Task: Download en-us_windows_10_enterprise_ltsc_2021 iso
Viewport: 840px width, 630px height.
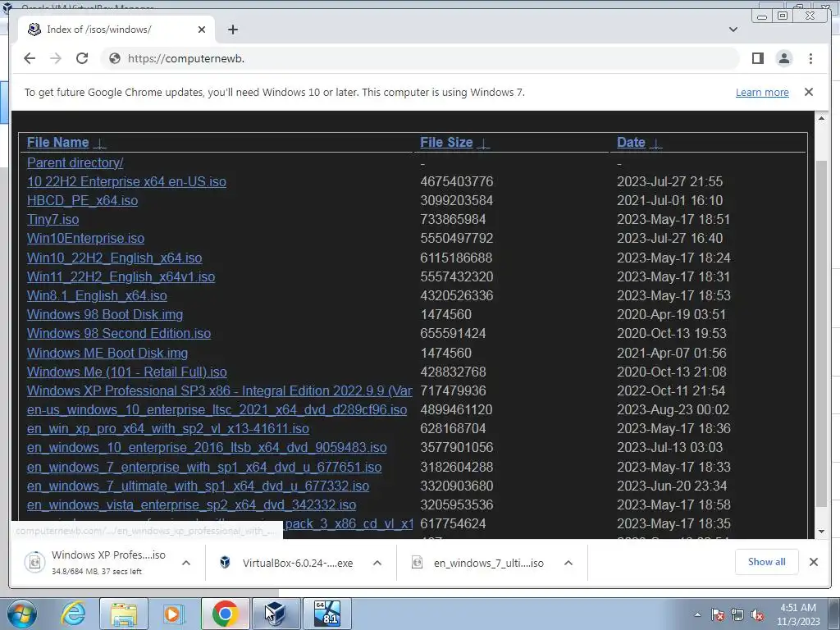Action: pyautogui.click(x=217, y=410)
